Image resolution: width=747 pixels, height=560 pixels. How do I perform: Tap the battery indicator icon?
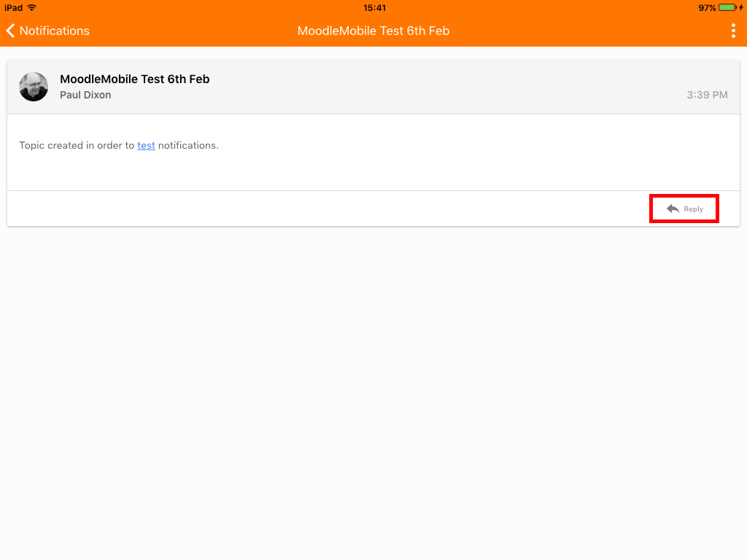pos(728,7)
